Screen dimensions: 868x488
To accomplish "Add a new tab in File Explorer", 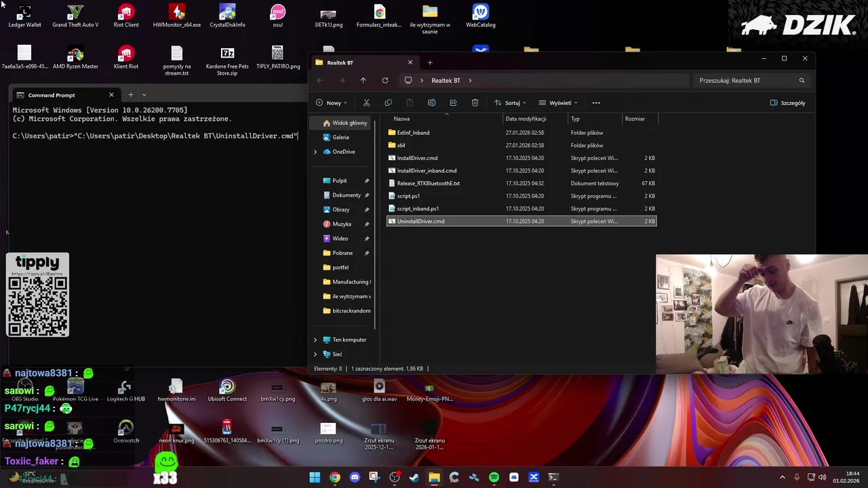I will coord(430,62).
